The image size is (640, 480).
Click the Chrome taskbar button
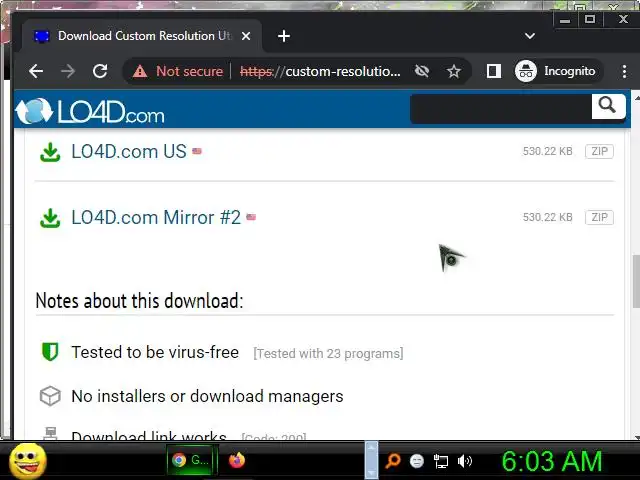point(192,460)
